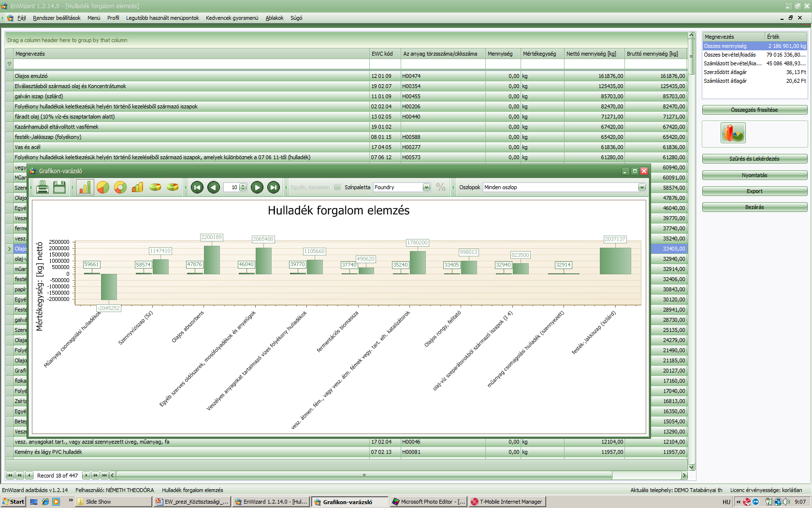The image size is (812, 508).
Task: Click the EnWizard application menu icon
Action: click(10, 18)
